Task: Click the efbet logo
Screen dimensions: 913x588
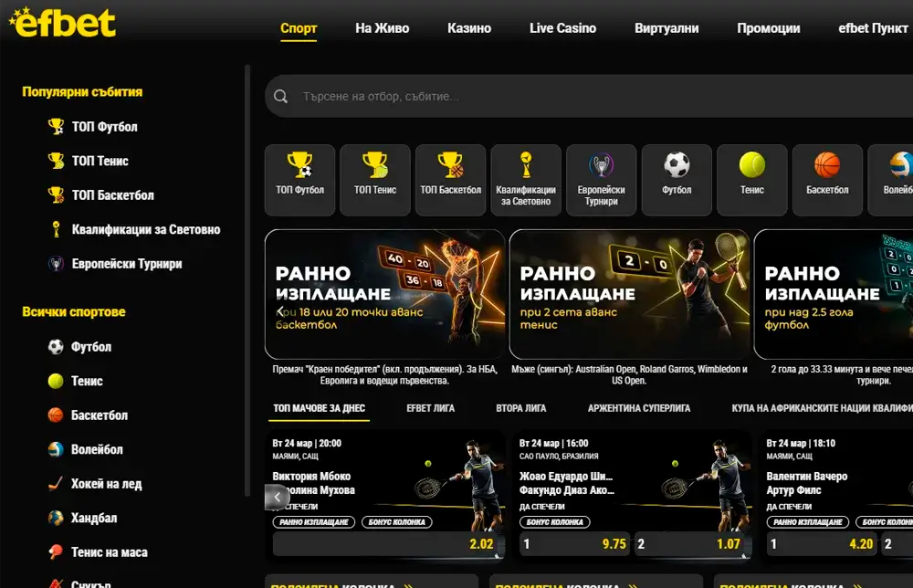Action: coord(62,22)
